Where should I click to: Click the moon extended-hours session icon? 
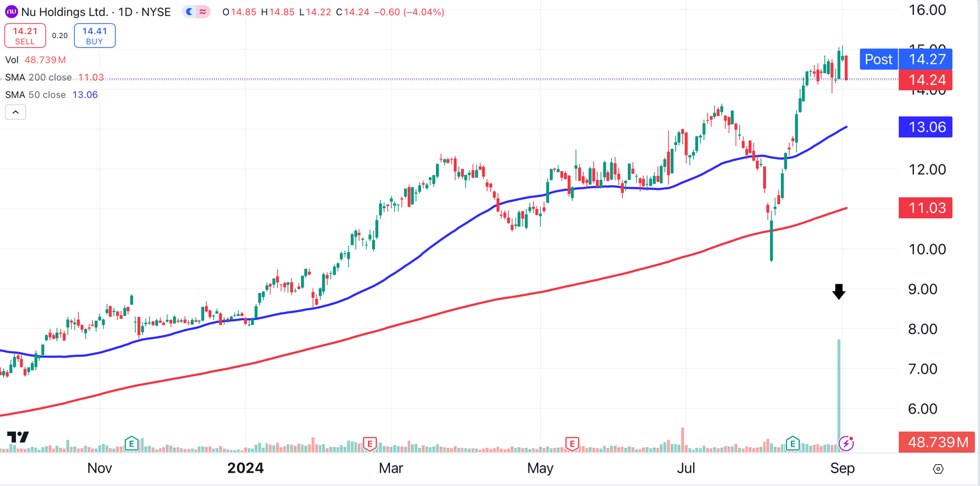[189, 12]
